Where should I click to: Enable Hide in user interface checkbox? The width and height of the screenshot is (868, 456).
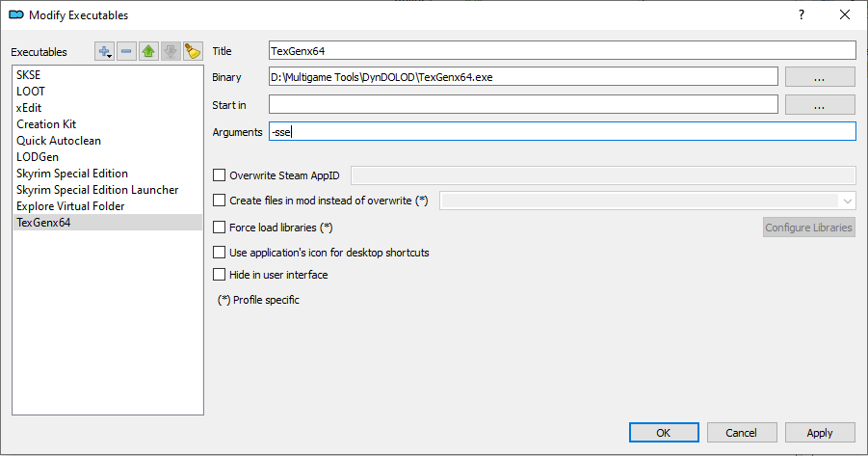[x=220, y=275]
